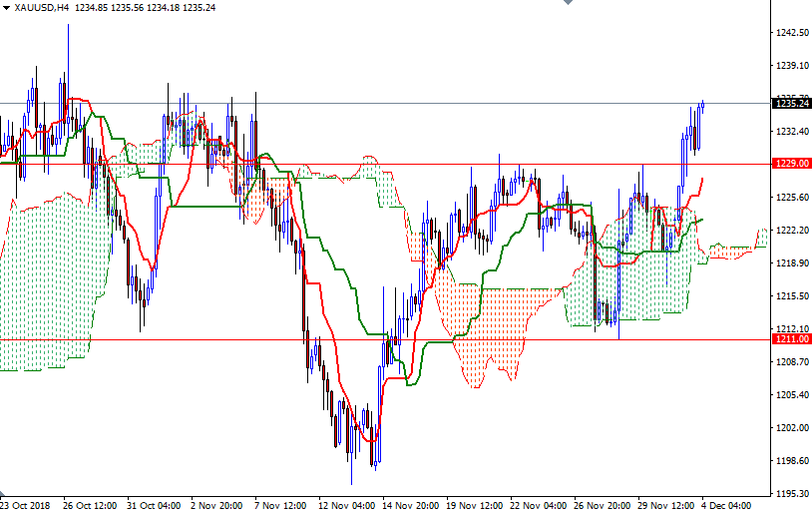Click the 1222.20 price scale label
Screen dimensions: 812x513
pyautogui.click(x=790, y=231)
